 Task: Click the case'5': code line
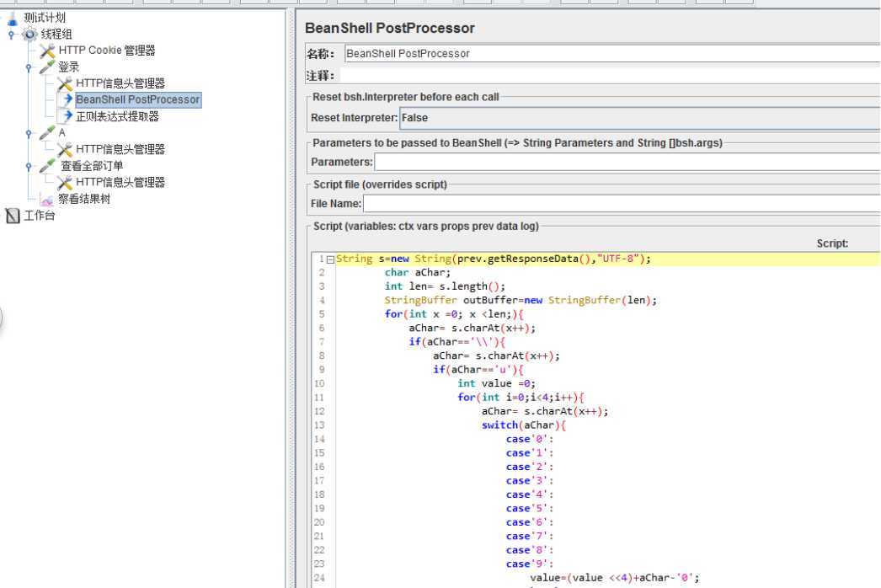(529, 508)
